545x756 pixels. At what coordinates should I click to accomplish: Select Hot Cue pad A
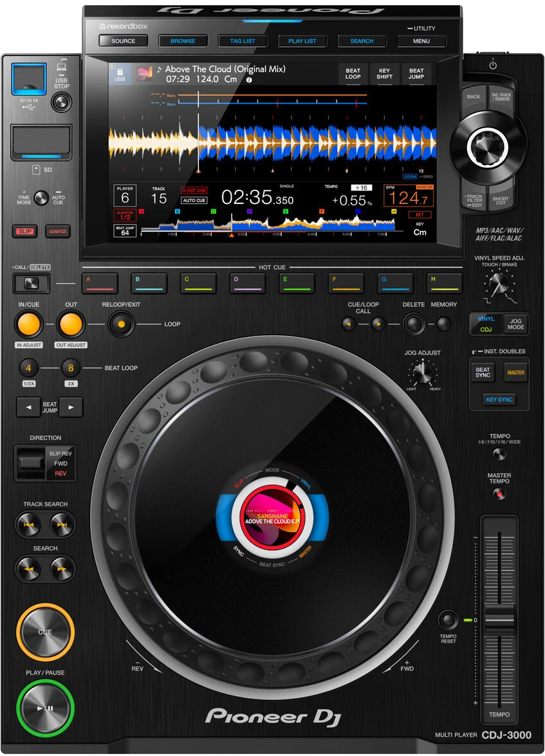(x=99, y=282)
